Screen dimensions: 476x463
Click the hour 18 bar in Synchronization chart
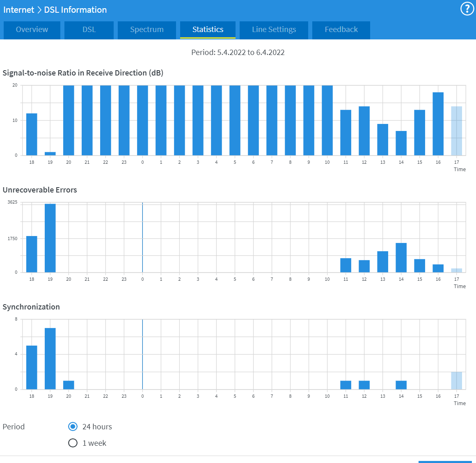[32, 367]
